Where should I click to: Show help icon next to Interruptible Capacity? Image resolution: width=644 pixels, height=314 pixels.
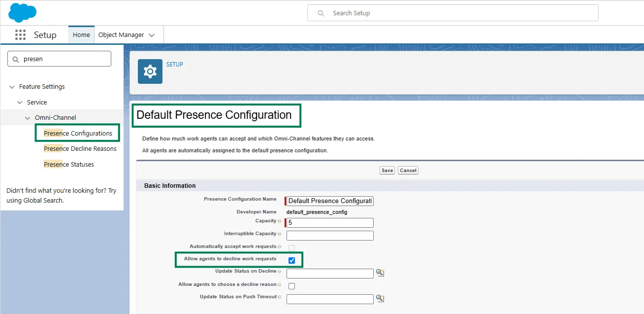click(x=280, y=234)
